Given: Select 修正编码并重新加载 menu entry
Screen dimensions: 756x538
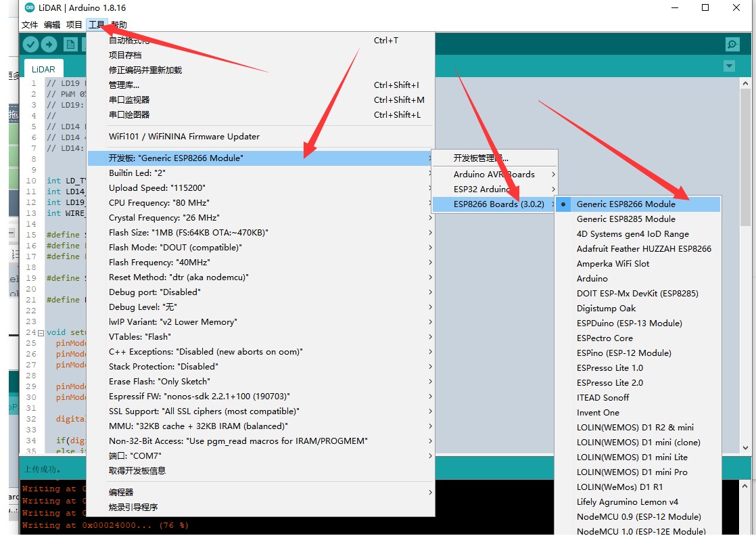Looking at the screenshot, I should [x=261, y=70].
